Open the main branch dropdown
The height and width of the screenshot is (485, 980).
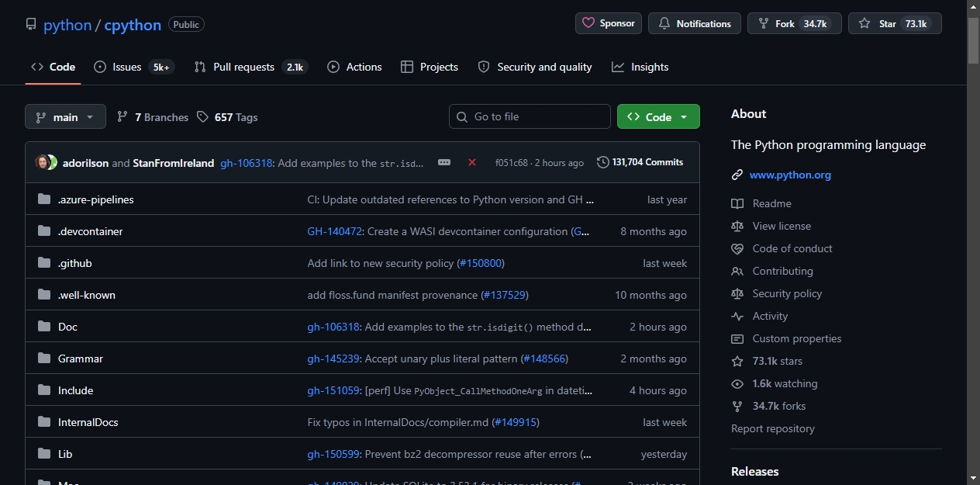65,116
